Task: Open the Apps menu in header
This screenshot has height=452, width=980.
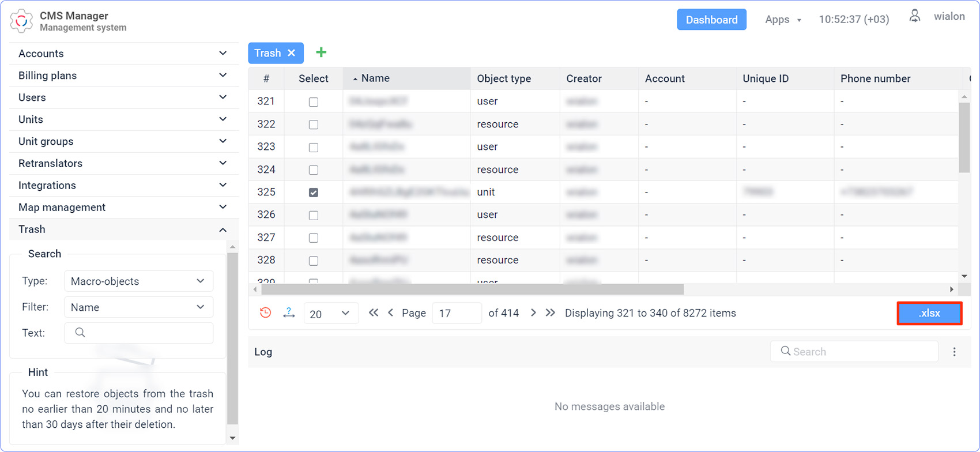Action: (782, 20)
